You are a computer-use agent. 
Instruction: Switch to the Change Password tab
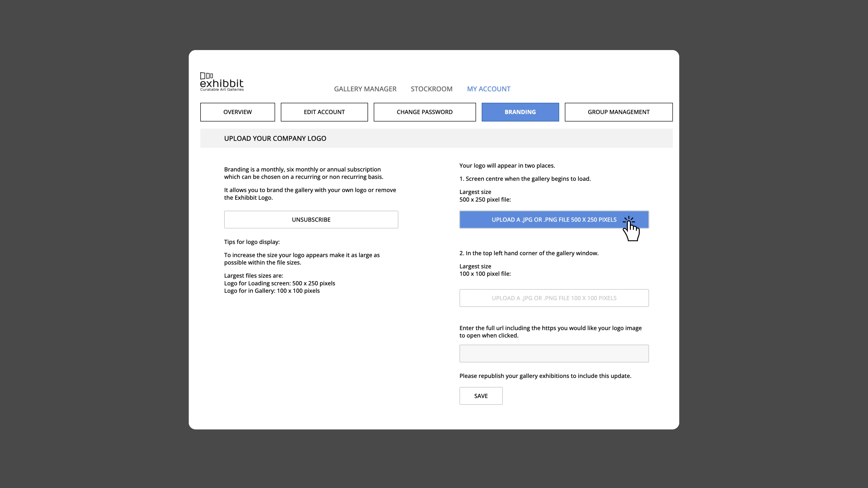click(424, 112)
